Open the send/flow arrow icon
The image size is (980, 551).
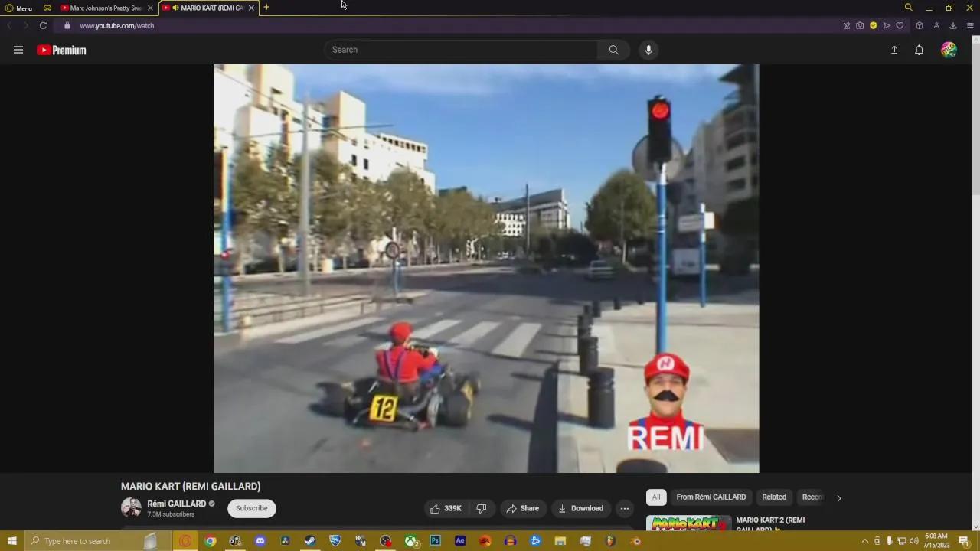tap(887, 25)
